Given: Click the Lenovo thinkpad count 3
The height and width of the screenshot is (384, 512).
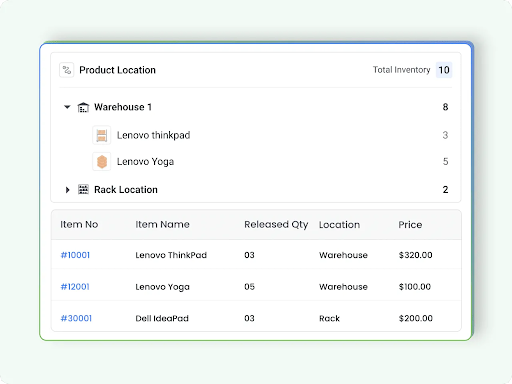Looking at the screenshot, I should pyautogui.click(x=445, y=135).
